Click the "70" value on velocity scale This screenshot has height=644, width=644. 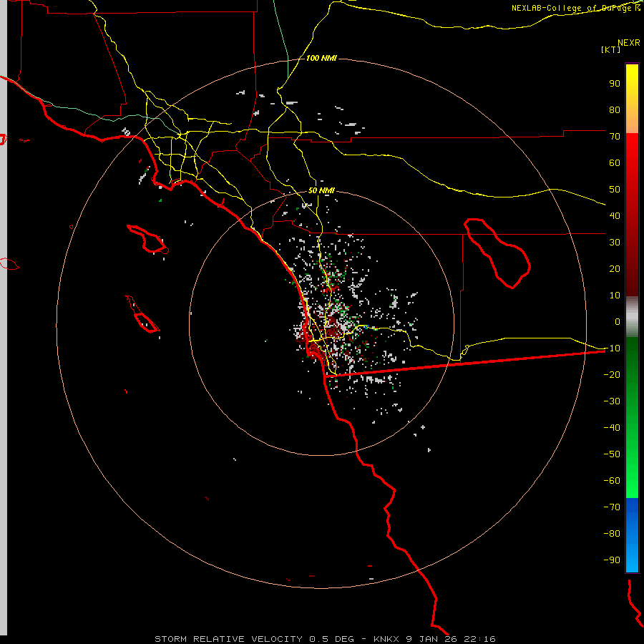point(615,137)
